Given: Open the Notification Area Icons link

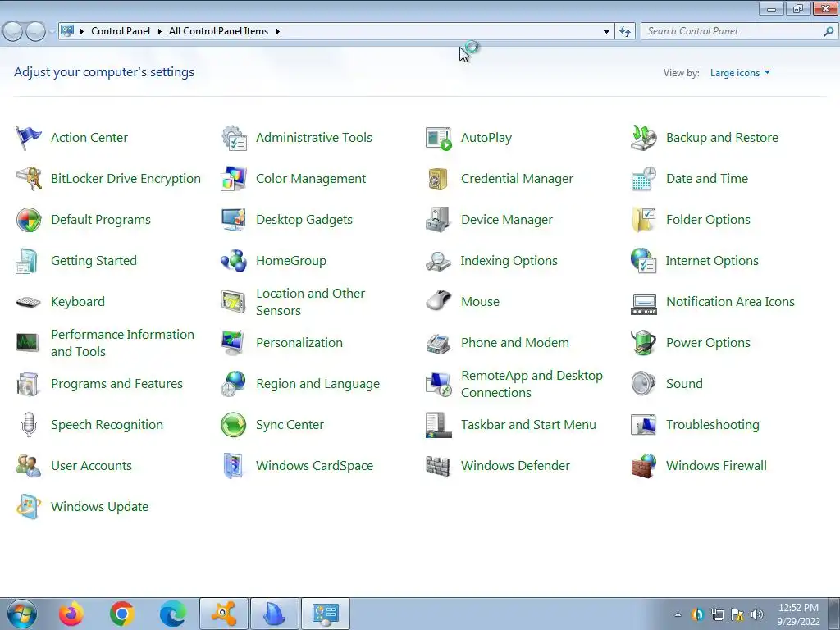Looking at the screenshot, I should pos(730,302).
